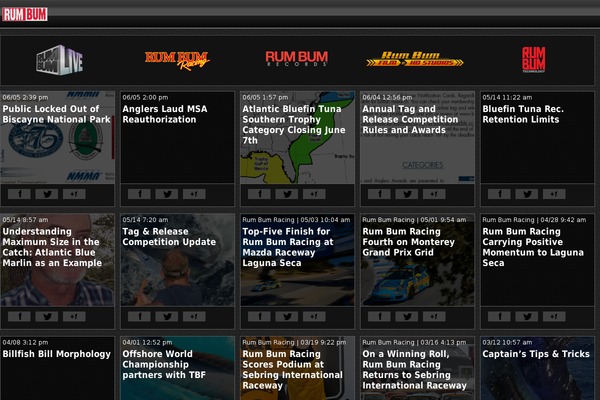600x400 pixels.
Task: Open the Rum Bum Technology logo
Action: (x=533, y=60)
